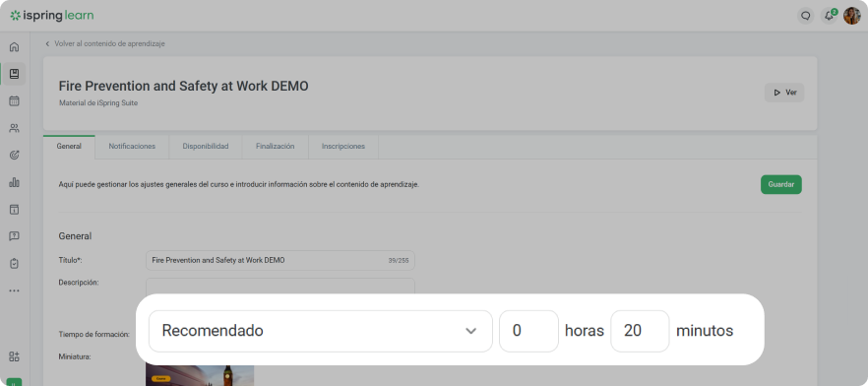This screenshot has height=386, width=868.
Task: Click the Título input field
Action: click(x=280, y=260)
